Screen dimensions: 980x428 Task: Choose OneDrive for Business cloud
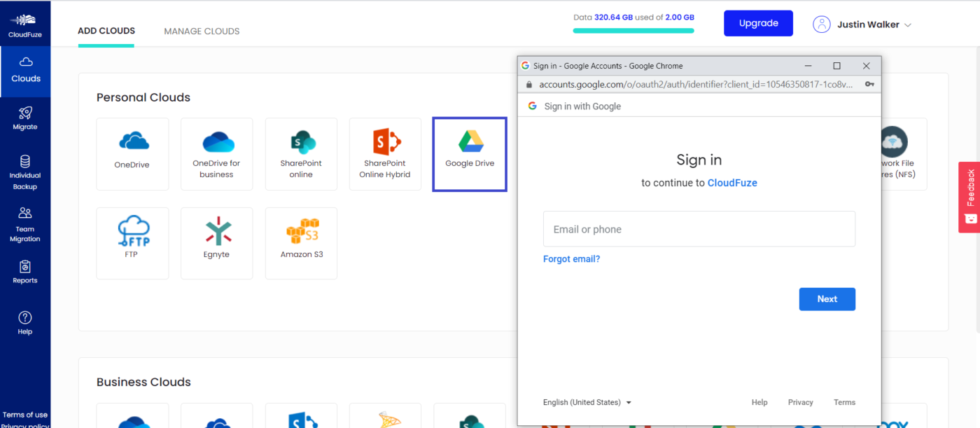point(216,153)
